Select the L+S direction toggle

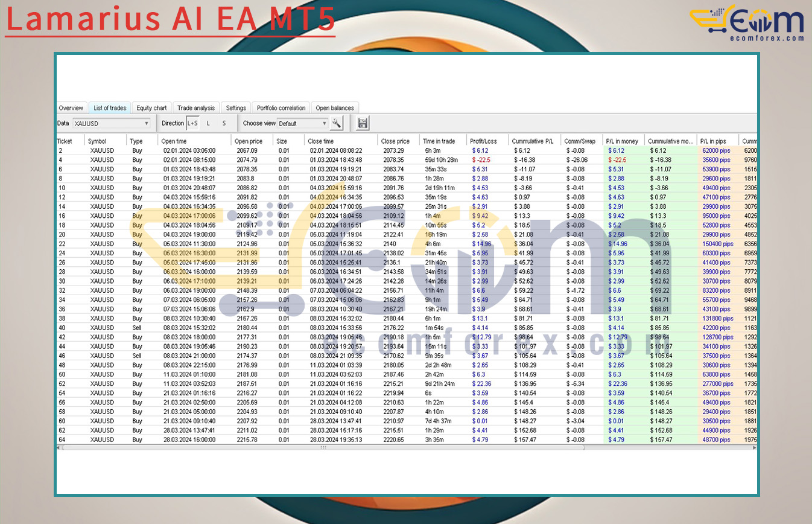[192, 123]
